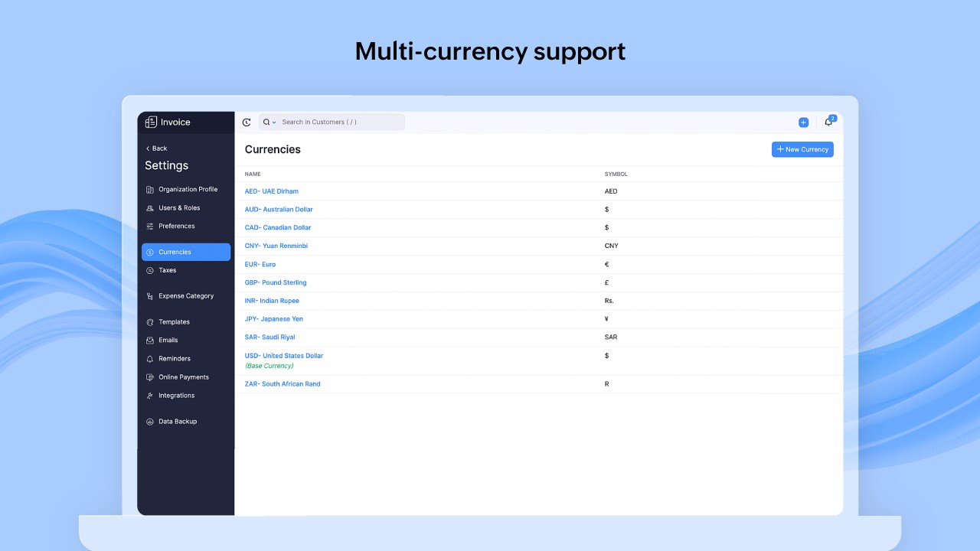Viewport: 980px width, 551px height.
Task: Click the Templates palette icon
Action: [150, 322]
